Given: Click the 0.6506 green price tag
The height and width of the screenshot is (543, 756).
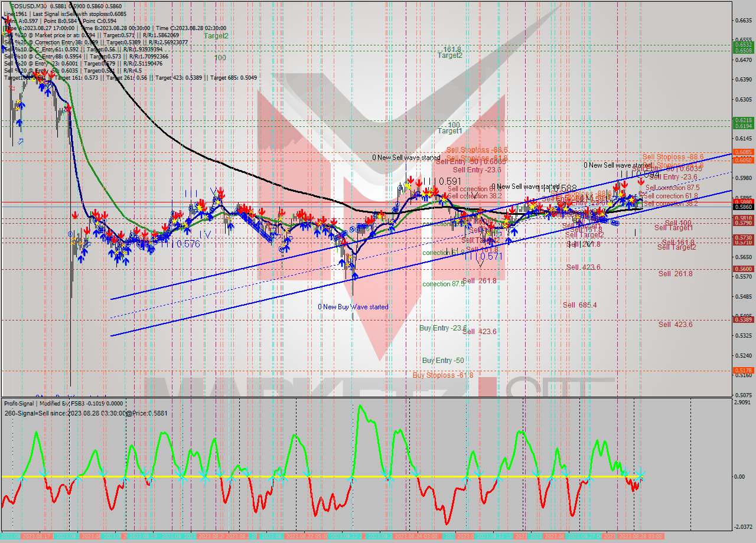Looking at the screenshot, I should [x=742, y=51].
